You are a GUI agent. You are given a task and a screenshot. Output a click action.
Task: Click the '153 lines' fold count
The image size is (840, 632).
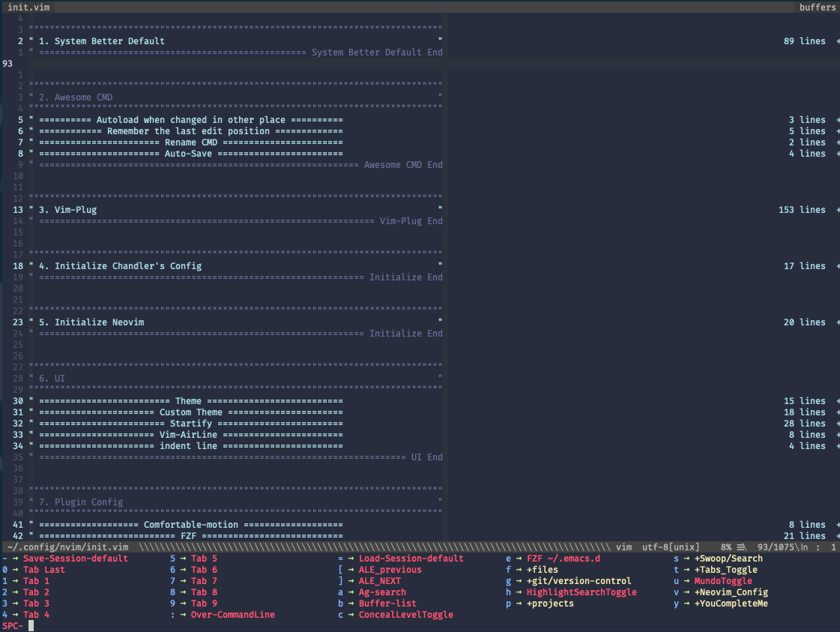(802, 210)
